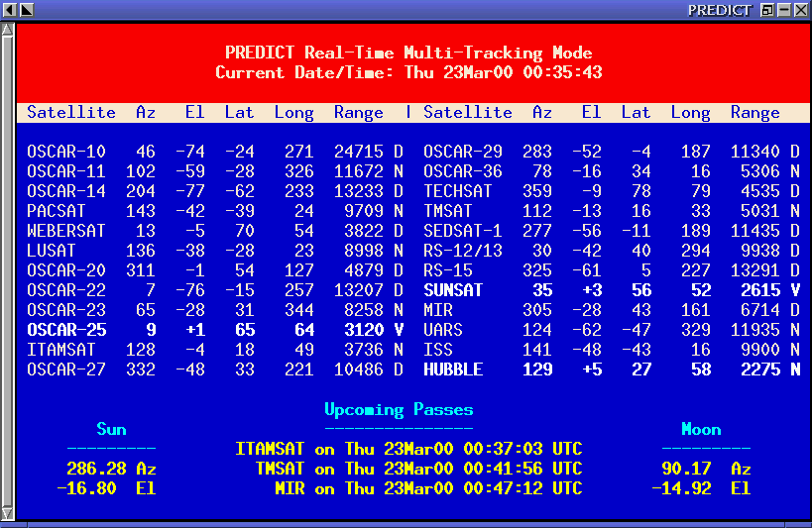The height and width of the screenshot is (528, 812).
Task: Click the Upcoming Passes heading
Action: (x=399, y=409)
